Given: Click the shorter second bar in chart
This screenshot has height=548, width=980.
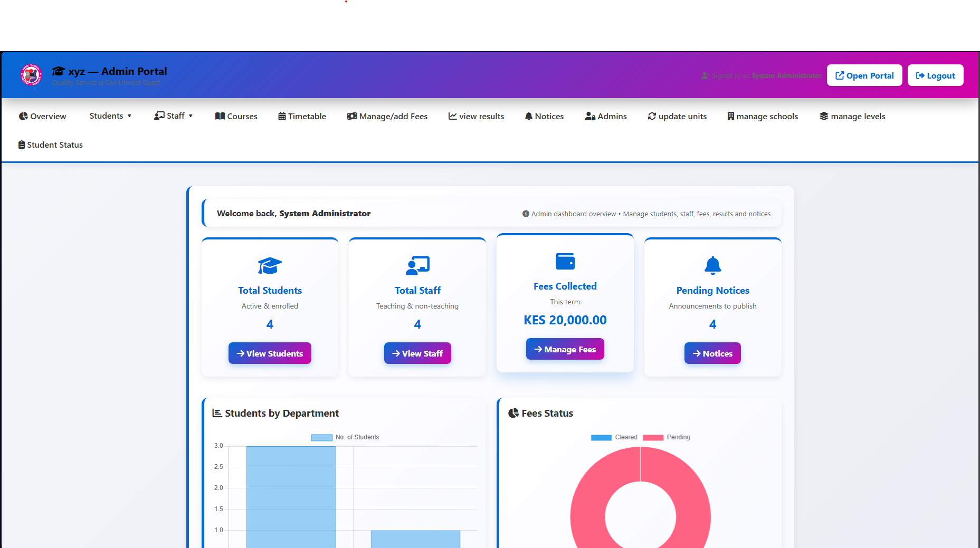Looking at the screenshot, I should (x=415, y=539).
